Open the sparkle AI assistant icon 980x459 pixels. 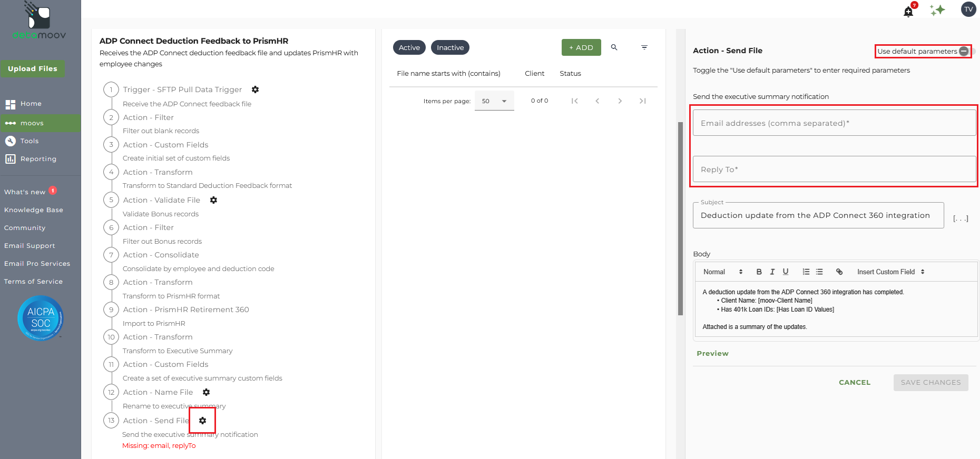(937, 10)
